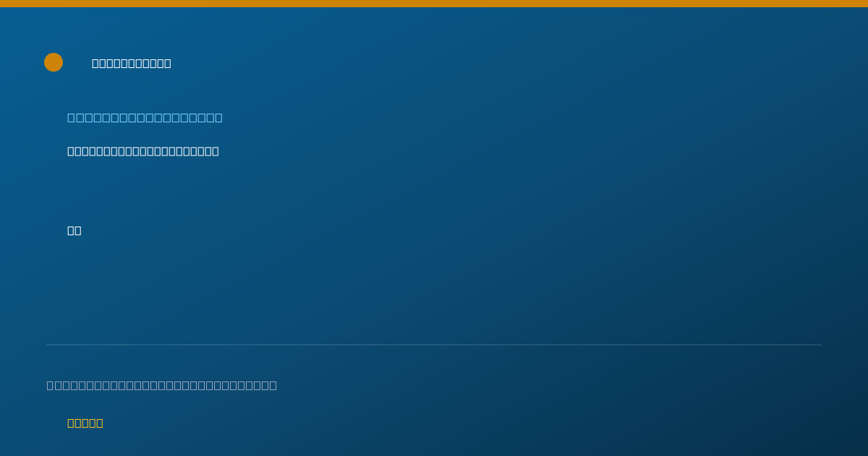Viewport: 868px width, 456px height.
Task: Click the first character of the header title
Action: point(95,63)
